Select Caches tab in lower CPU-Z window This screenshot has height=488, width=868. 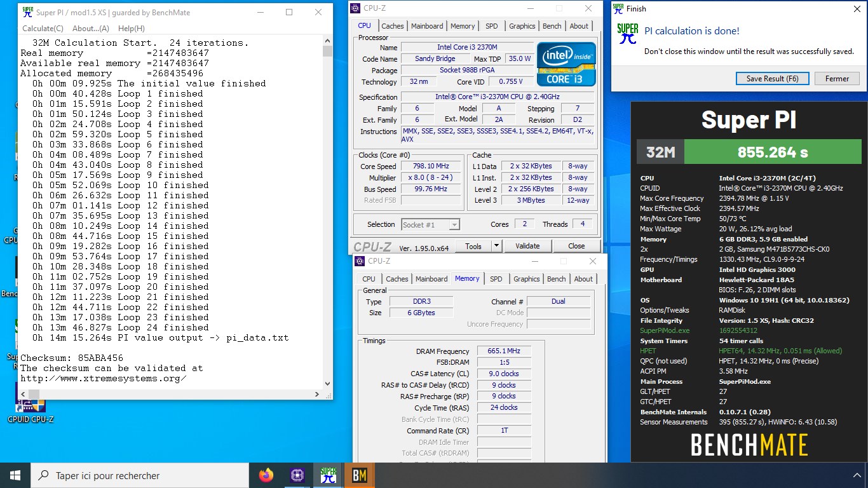click(397, 279)
